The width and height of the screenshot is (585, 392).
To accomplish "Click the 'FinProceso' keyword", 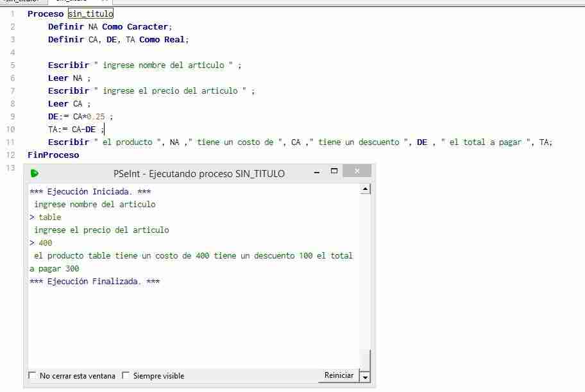I will coord(53,155).
